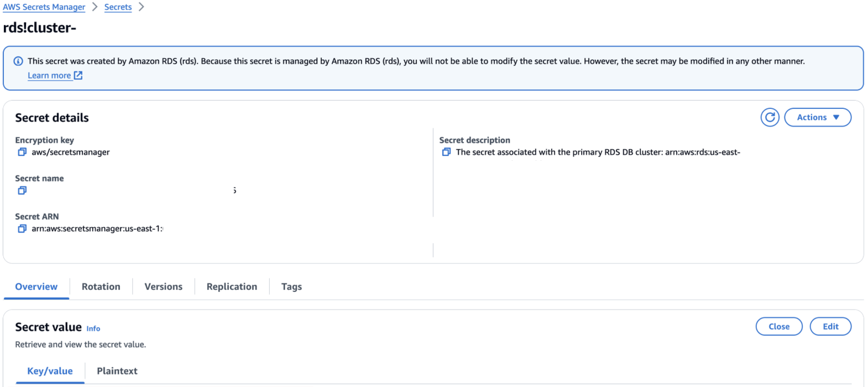868x387 pixels.
Task: Select the Overview tab
Action: point(36,286)
